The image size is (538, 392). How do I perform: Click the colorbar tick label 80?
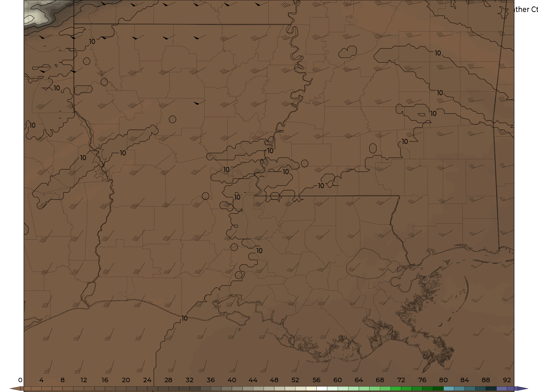click(443, 380)
